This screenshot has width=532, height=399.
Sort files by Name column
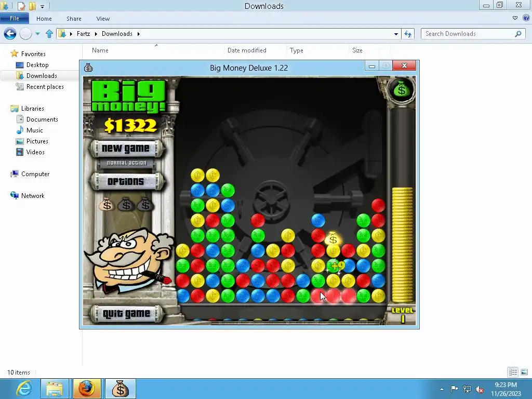100,50
